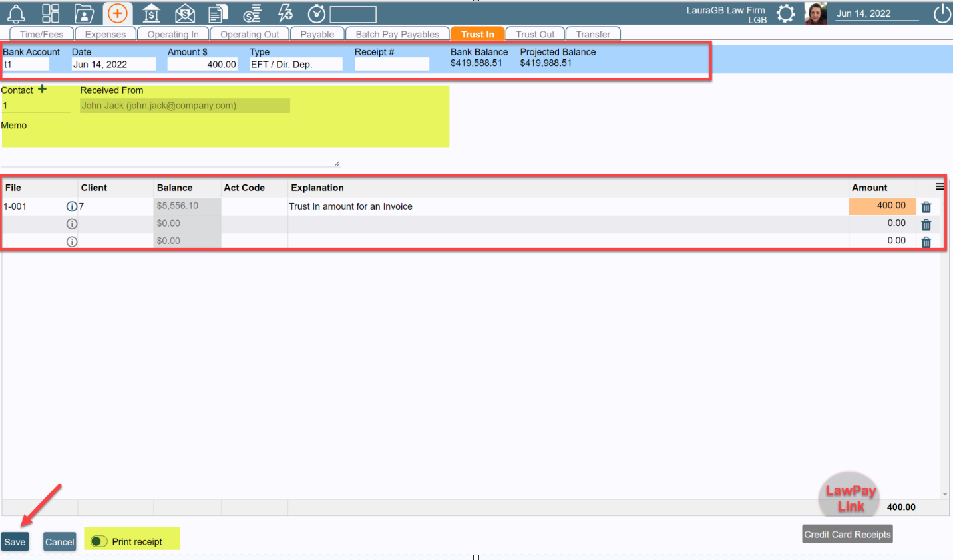Open the notifications bell

pyautogui.click(x=16, y=13)
